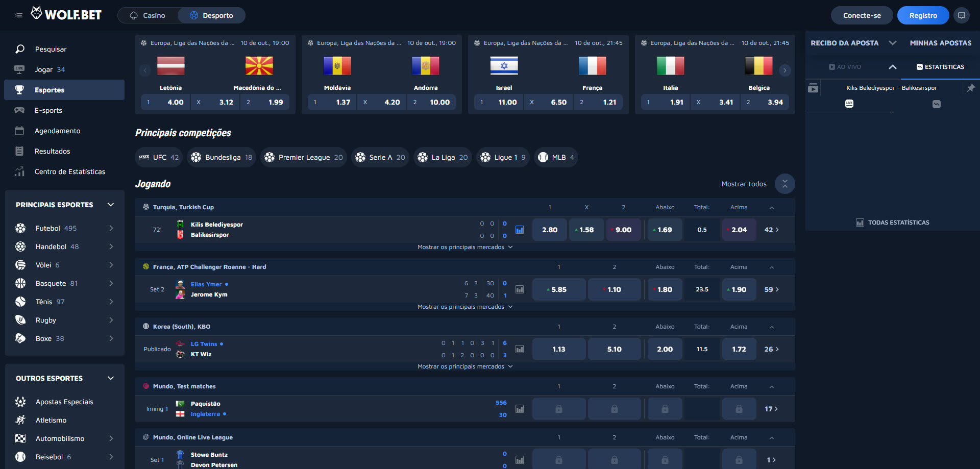Viewport: 980px width, 469px height.
Task: Select the Handebol sport icon
Action: 20,246
